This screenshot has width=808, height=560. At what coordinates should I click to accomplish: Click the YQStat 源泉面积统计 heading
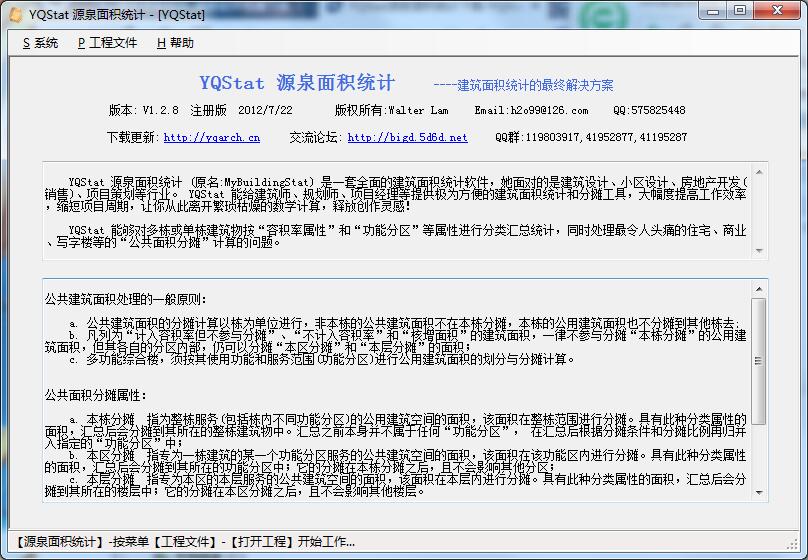(x=297, y=82)
